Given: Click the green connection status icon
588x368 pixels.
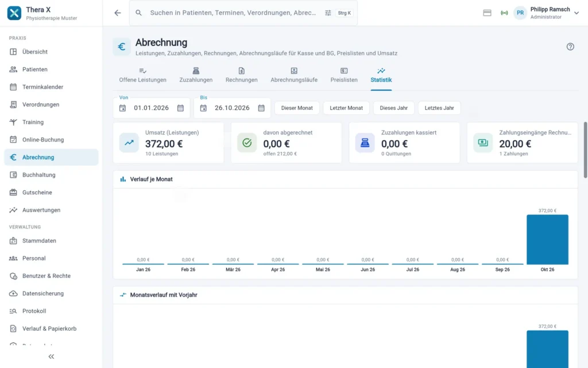Looking at the screenshot, I should pos(504,13).
